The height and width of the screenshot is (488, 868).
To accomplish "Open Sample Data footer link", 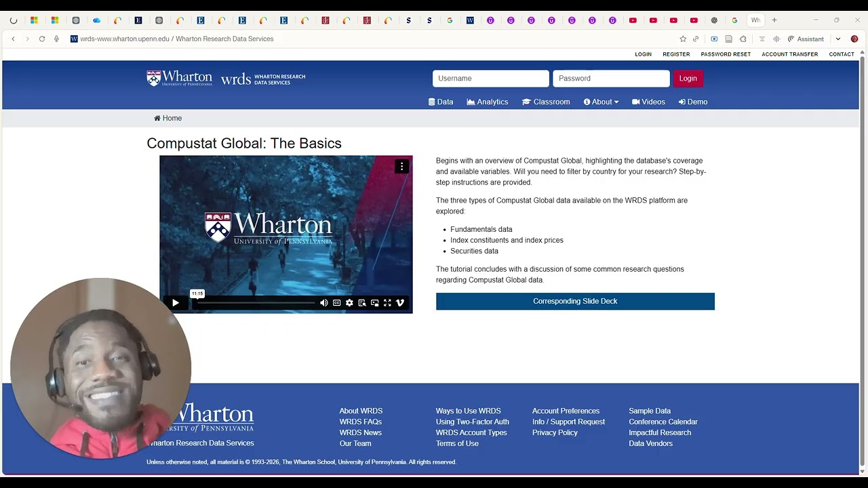I will [x=650, y=411].
